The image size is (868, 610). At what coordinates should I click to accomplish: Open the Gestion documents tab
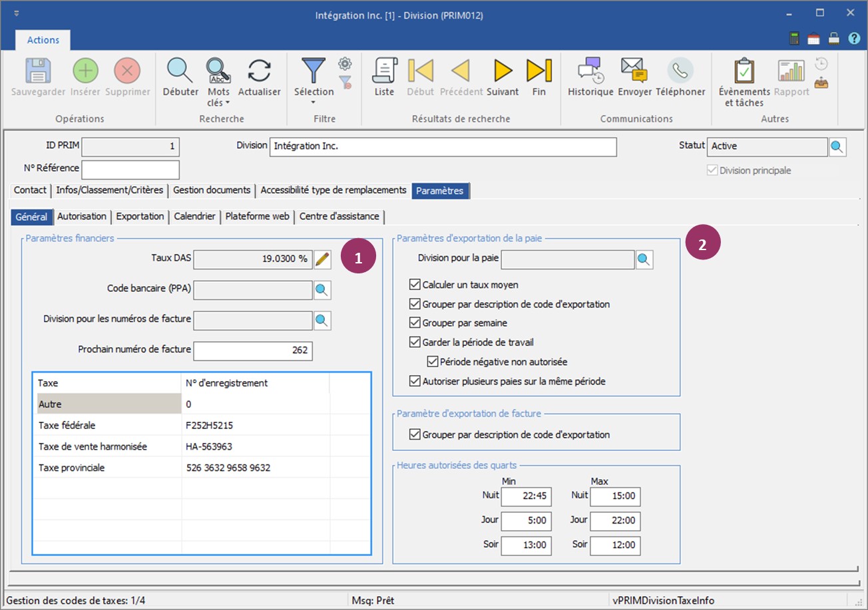tap(212, 190)
